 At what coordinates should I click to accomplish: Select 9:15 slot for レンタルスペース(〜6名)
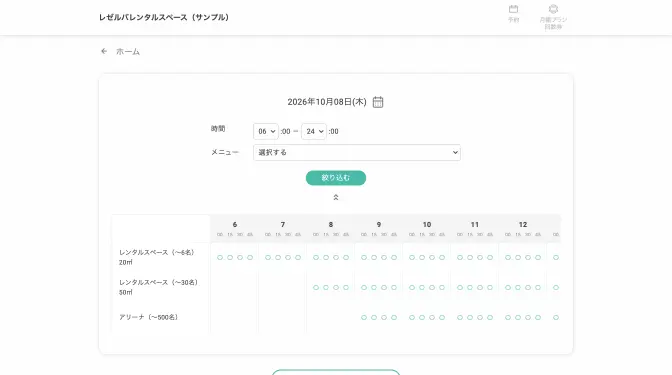[x=374, y=258]
